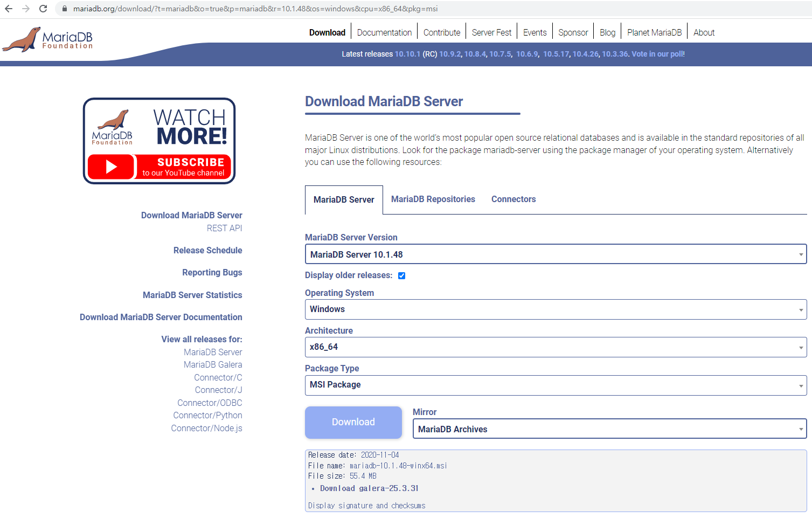Open release 10.6.9 link

pyautogui.click(x=527, y=54)
